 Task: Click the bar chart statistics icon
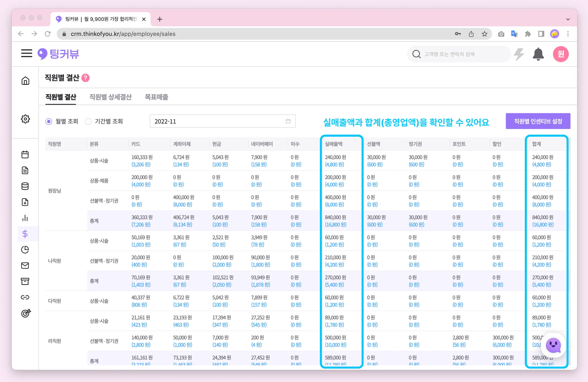(x=25, y=218)
